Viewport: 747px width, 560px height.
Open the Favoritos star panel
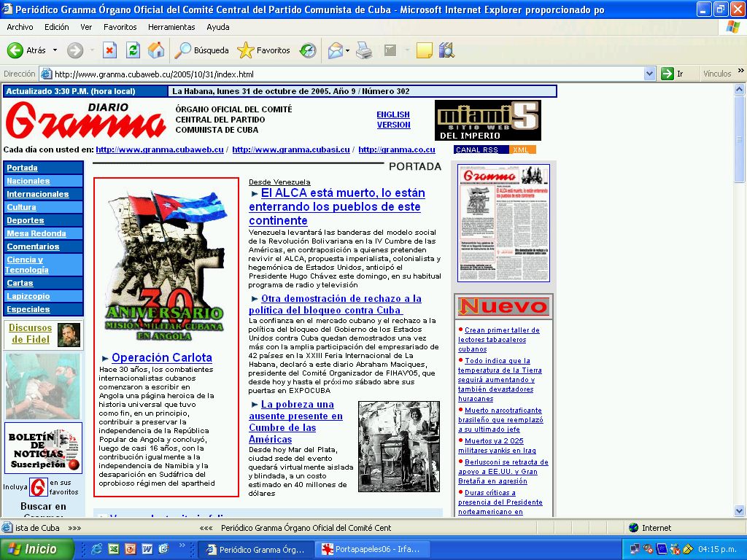[x=264, y=50]
